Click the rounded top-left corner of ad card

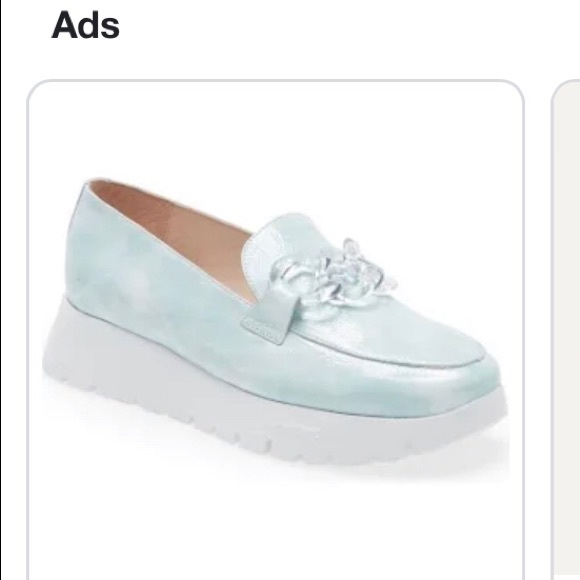click(35, 88)
